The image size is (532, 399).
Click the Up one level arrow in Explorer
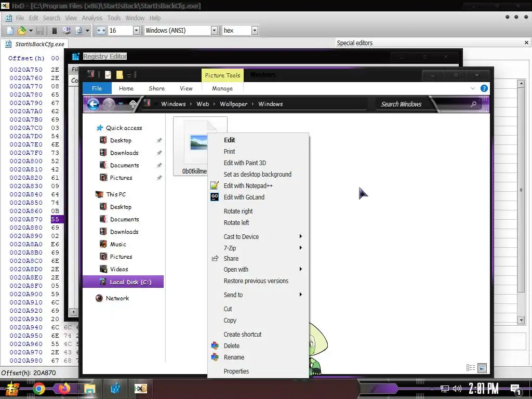(x=132, y=104)
